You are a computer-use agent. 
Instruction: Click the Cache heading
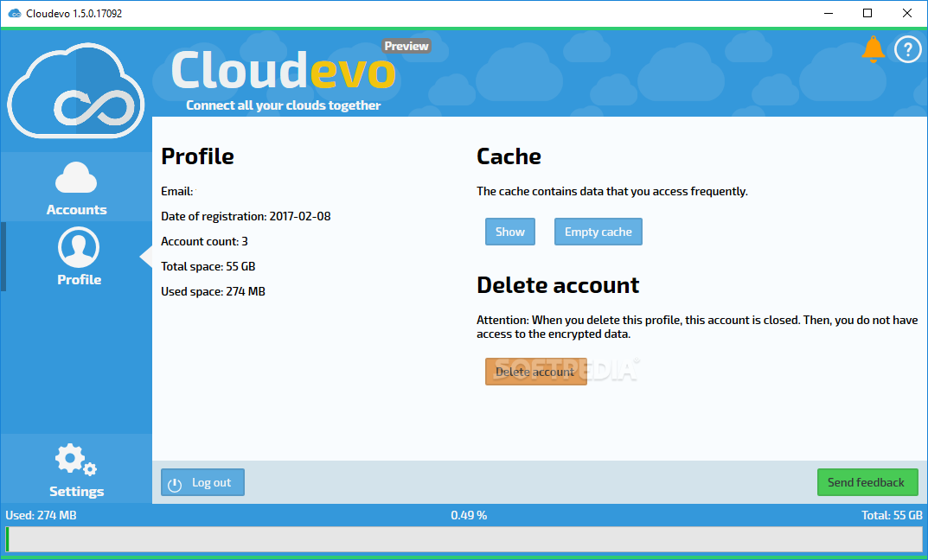tap(509, 156)
